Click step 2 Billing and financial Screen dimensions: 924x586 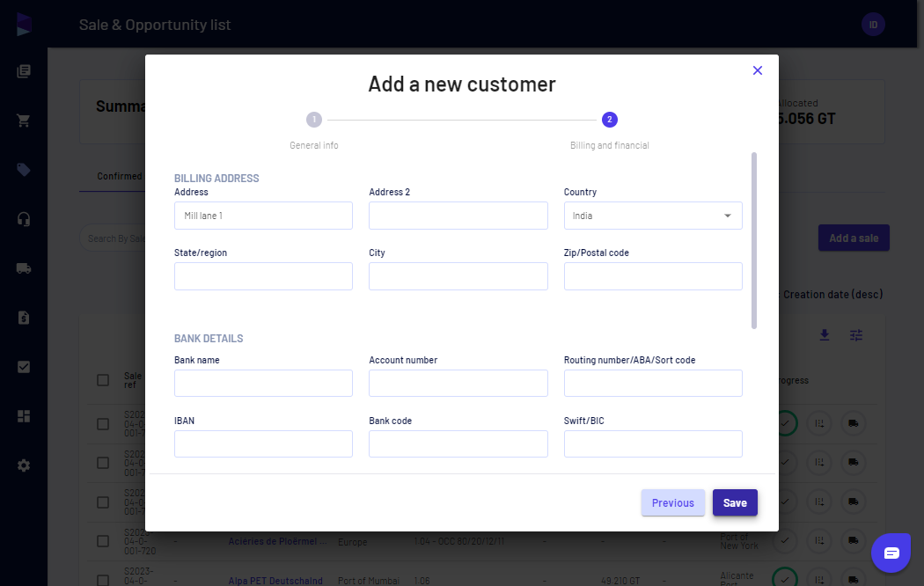(609, 120)
